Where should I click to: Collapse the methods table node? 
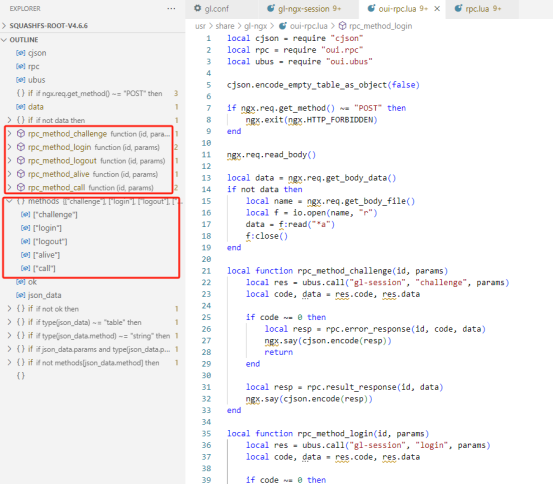pos(10,201)
